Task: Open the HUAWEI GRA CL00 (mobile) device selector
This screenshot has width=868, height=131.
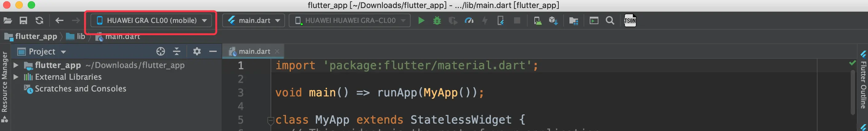Action: (151, 21)
